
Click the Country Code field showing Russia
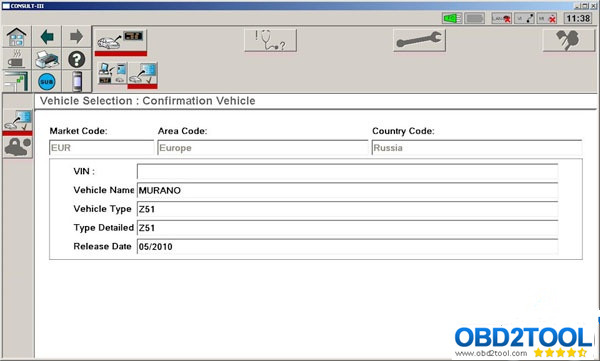point(477,148)
